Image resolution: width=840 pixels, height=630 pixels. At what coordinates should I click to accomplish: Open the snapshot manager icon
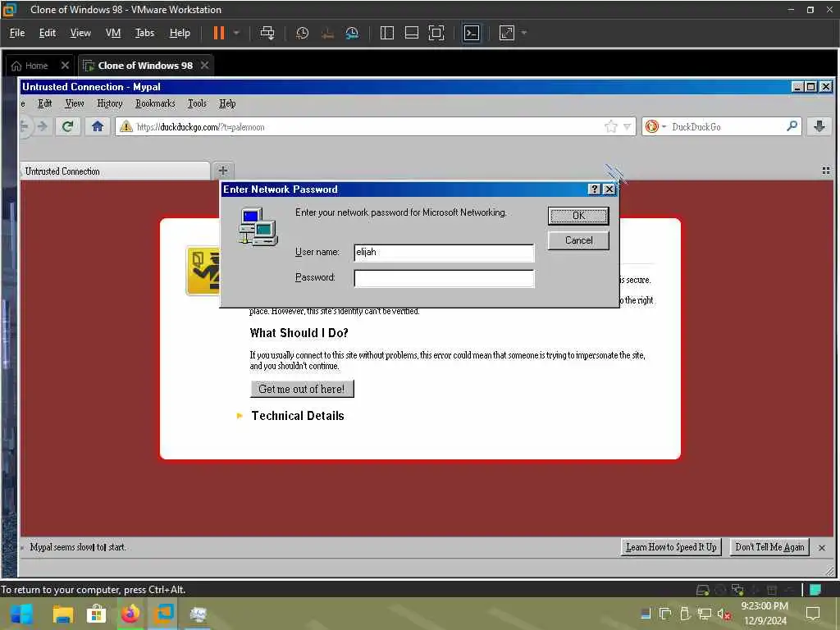coord(352,33)
